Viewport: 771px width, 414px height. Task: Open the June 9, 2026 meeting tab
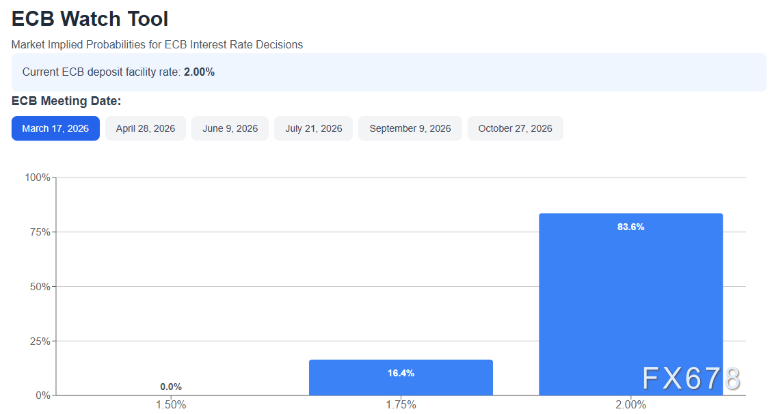(x=230, y=129)
